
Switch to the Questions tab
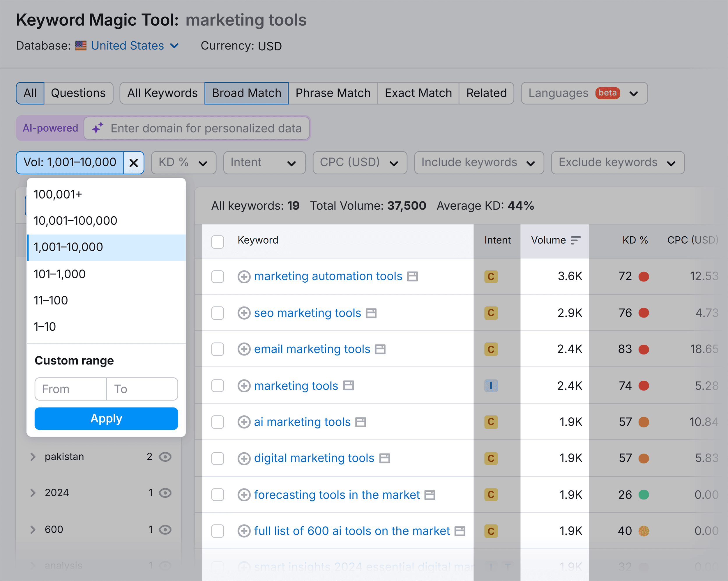(78, 93)
